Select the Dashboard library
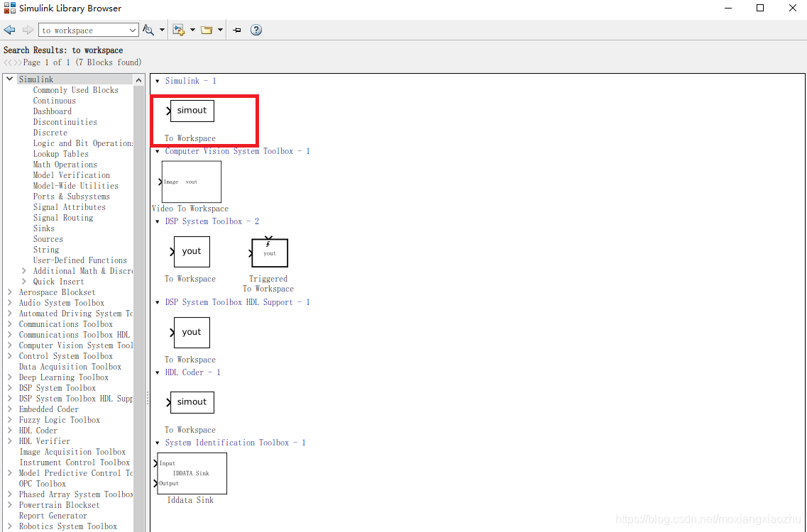 pyautogui.click(x=53, y=111)
